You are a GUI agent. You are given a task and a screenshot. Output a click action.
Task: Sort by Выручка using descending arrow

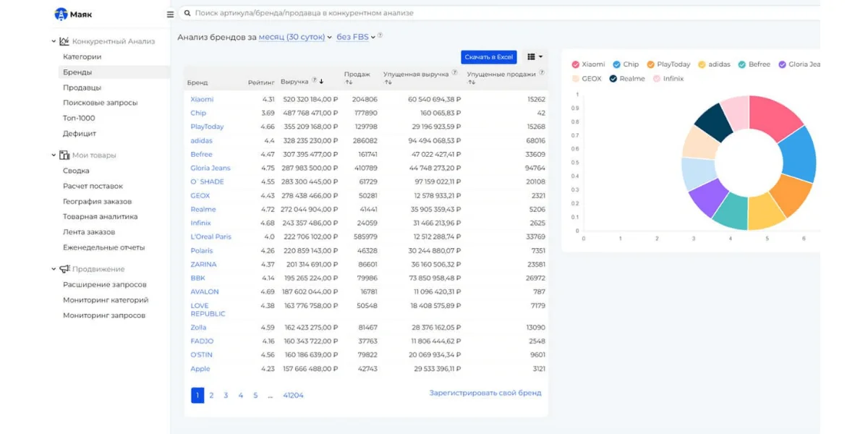(321, 81)
